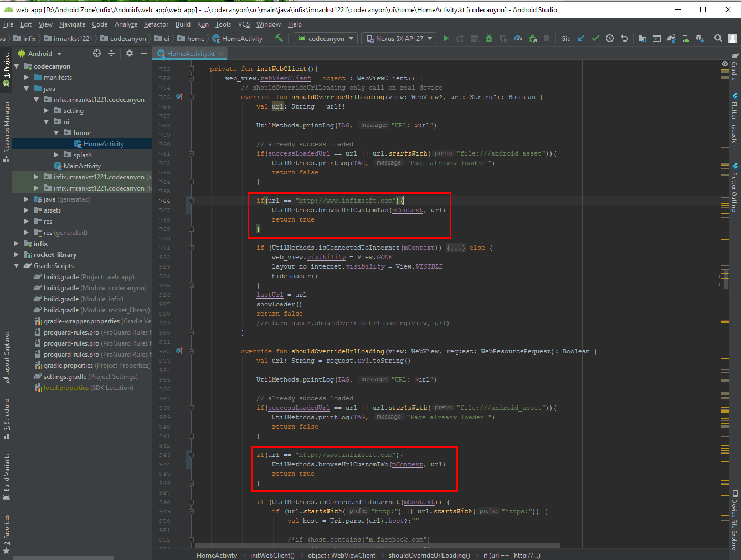Image resolution: width=741 pixels, height=560 pixels.
Task: Click shouldOverrideUrlLoading() in bottom breadcrumb bar
Action: click(x=429, y=555)
